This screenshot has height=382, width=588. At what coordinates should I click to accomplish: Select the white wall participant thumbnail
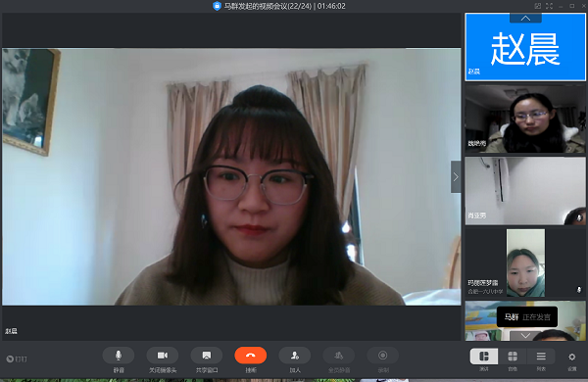[525, 191]
